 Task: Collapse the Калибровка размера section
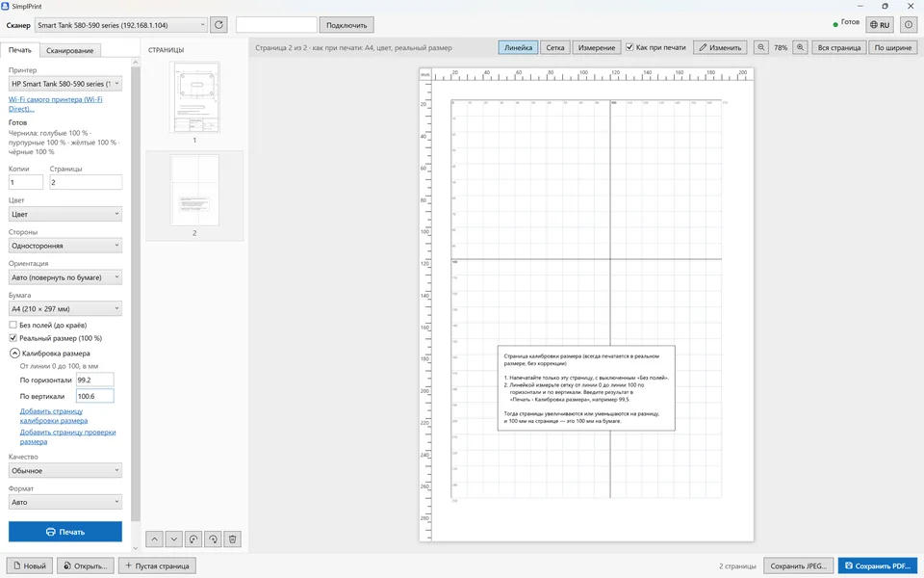(x=14, y=354)
